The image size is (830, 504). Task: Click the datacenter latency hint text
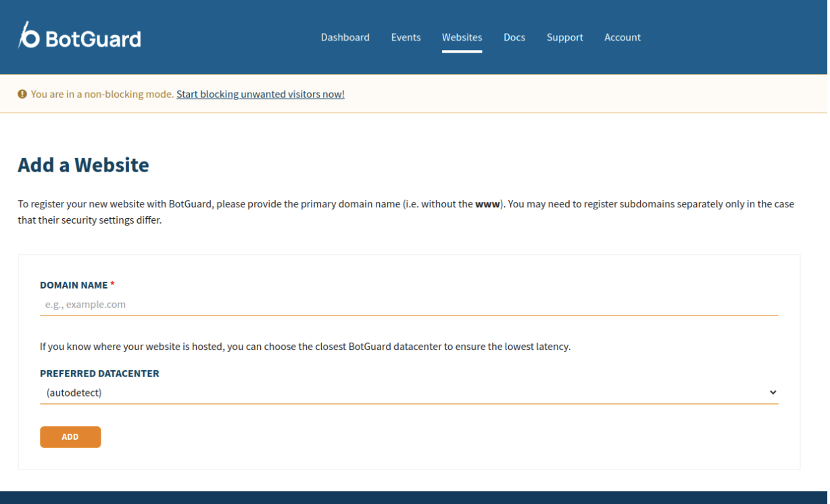click(306, 347)
